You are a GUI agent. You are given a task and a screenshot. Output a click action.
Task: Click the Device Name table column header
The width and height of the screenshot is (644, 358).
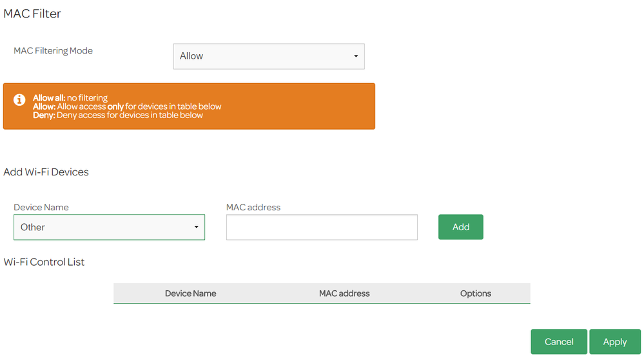point(190,293)
